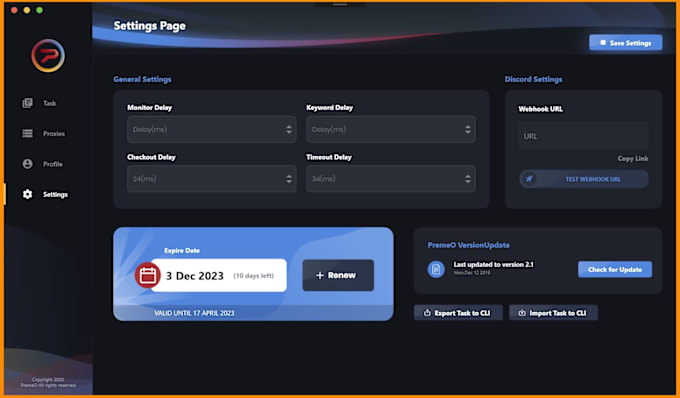Click Import Task to CLI button
Viewport: 680px width, 398px height.
pyautogui.click(x=553, y=313)
